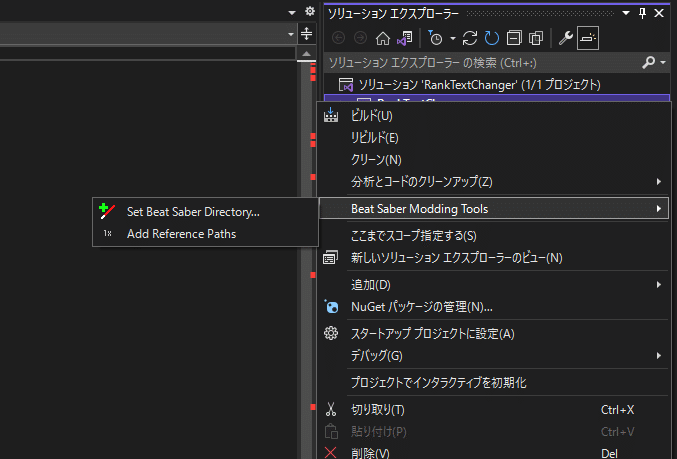The height and width of the screenshot is (459, 677).
Task: Click the solution file icon beside 'RankTextChanger'
Action: click(346, 85)
